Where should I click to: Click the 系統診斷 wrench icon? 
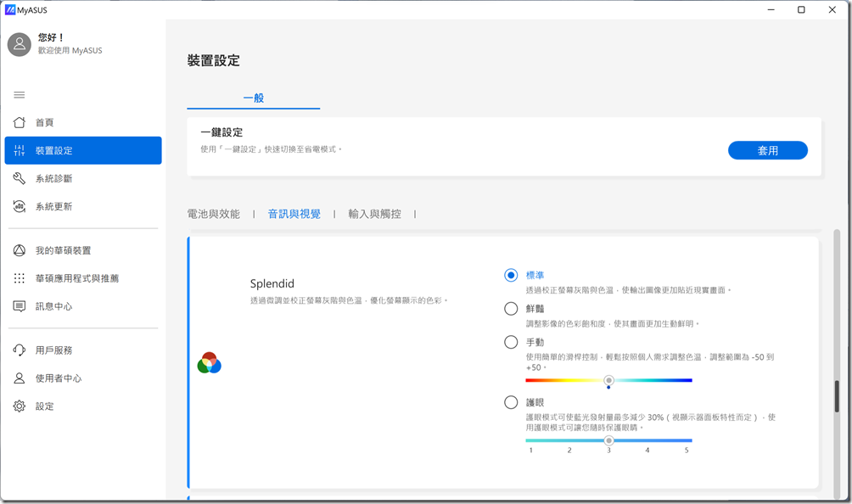[x=20, y=178]
